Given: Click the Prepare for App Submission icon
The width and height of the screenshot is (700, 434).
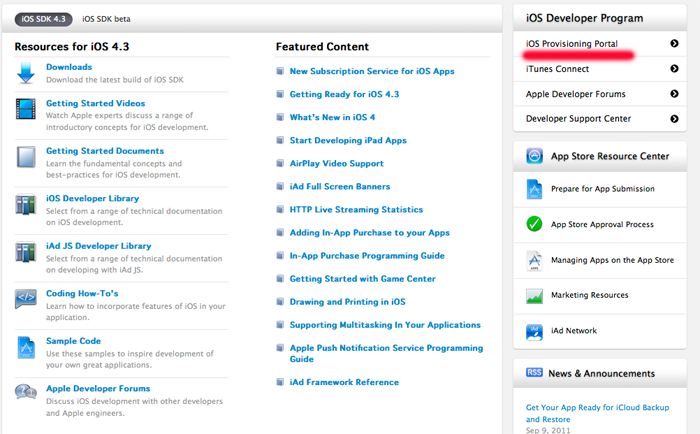Looking at the screenshot, I should tap(534, 189).
